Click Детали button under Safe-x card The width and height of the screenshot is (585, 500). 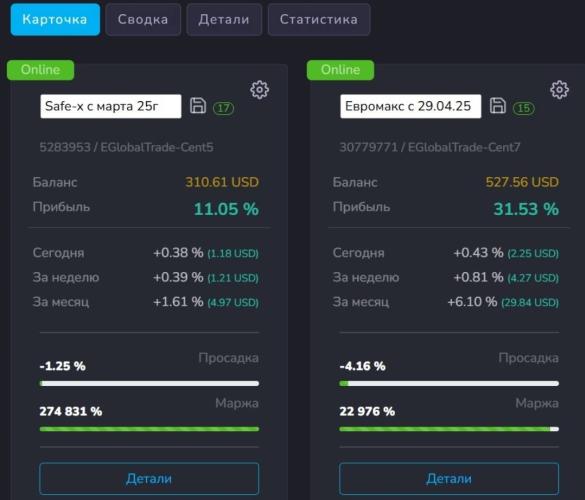click(149, 478)
